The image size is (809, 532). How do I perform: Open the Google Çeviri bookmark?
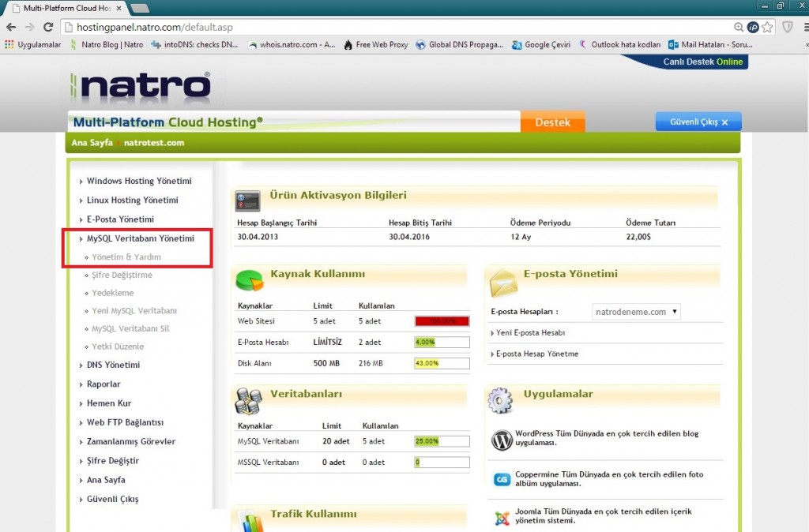click(x=541, y=45)
